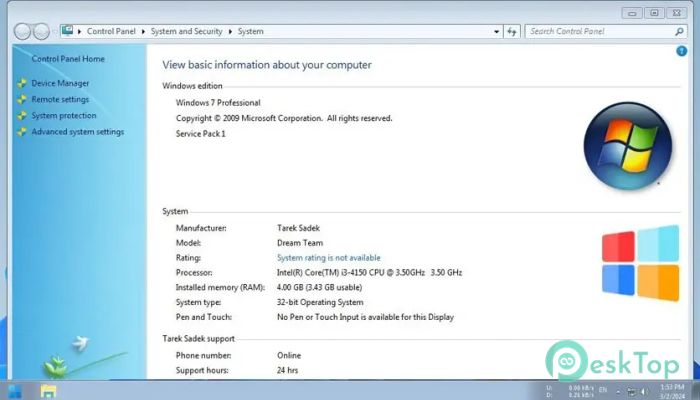700x400 pixels.
Task: Click 'No Pen or Touch Input' value
Action: click(365, 317)
